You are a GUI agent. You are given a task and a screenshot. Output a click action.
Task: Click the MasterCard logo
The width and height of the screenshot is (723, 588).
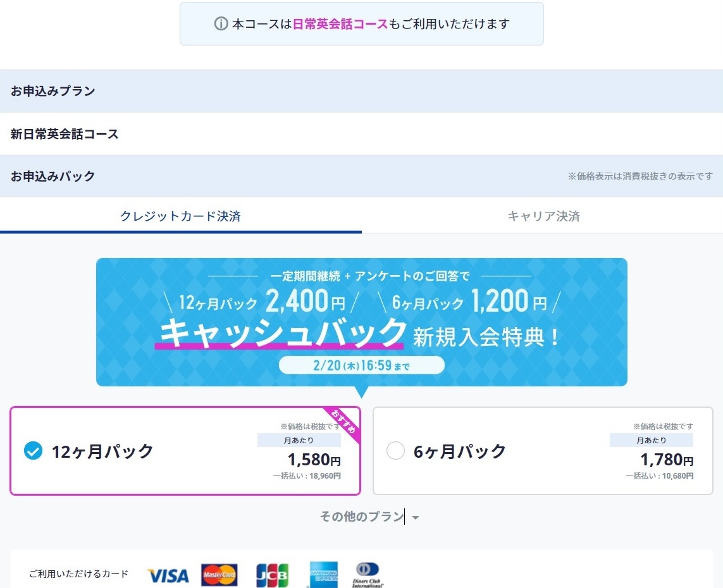click(x=219, y=575)
